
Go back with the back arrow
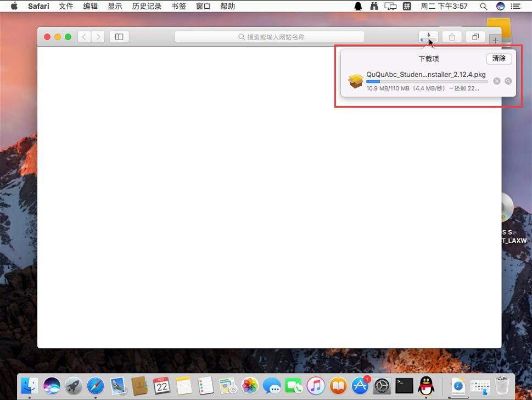click(84, 37)
